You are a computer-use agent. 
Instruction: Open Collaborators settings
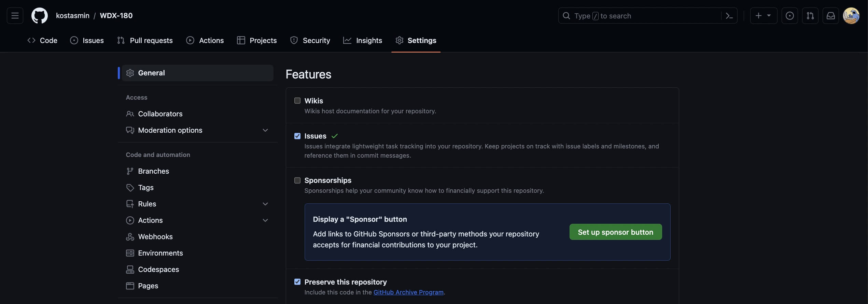tap(198, 114)
